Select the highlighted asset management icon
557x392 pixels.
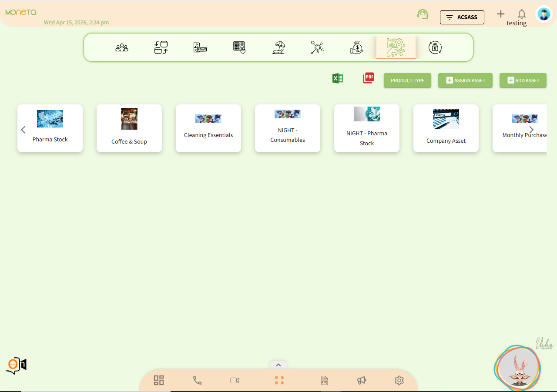point(396,47)
